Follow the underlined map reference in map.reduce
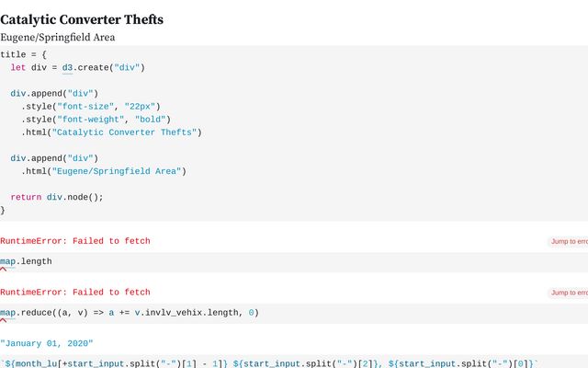The image size is (588, 368). (x=7, y=313)
